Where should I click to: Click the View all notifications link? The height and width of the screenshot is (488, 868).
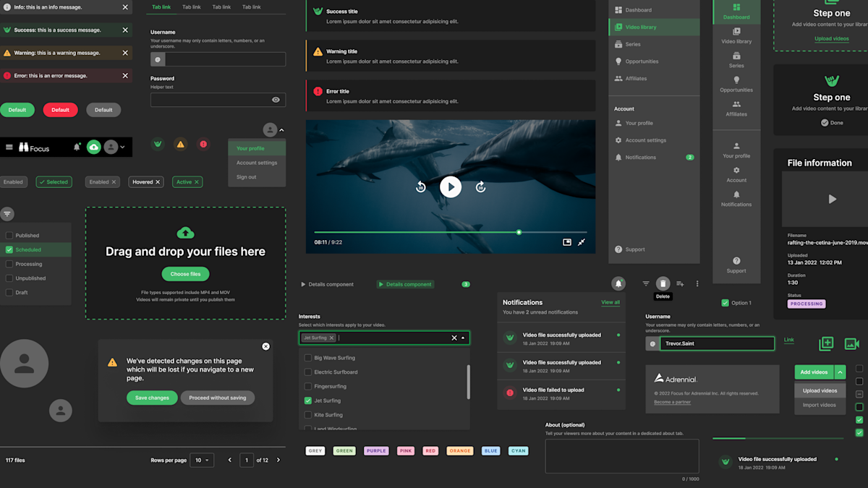[x=610, y=302]
